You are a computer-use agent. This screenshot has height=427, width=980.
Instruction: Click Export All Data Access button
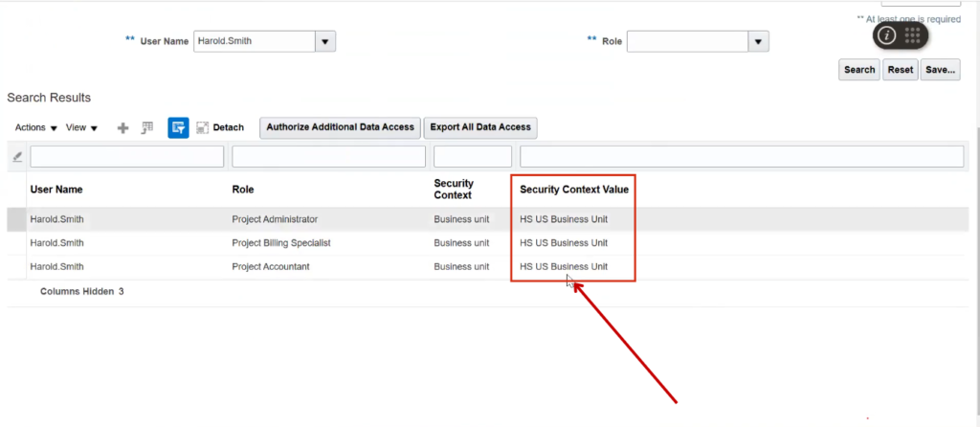[480, 127]
